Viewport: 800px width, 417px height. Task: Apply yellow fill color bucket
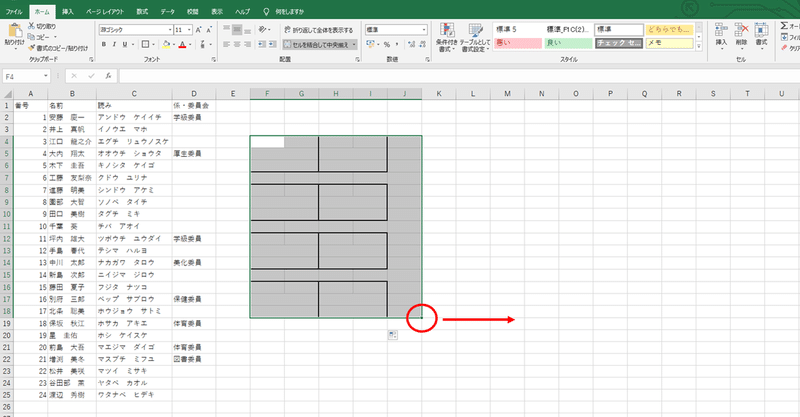coord(166,45)
